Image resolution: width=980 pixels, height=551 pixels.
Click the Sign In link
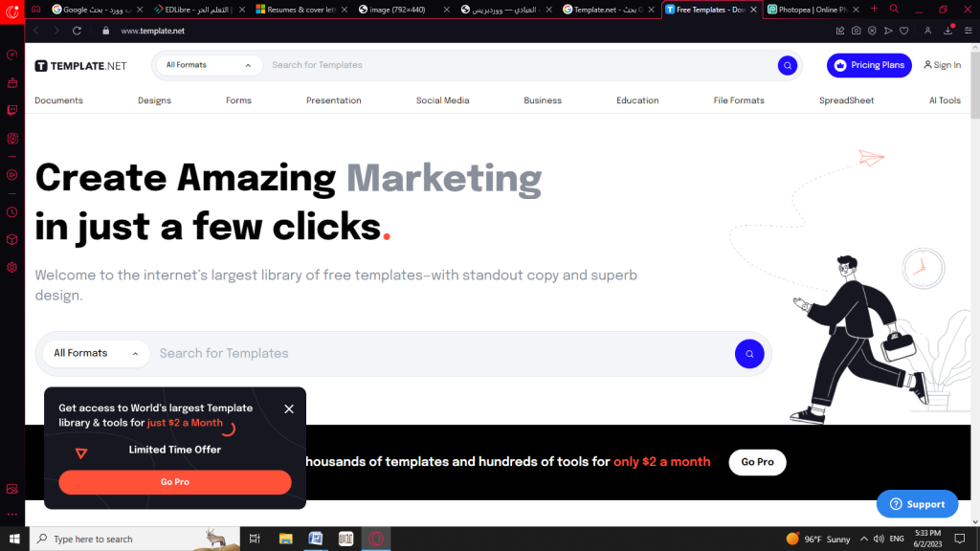click(x=943, y=65)
